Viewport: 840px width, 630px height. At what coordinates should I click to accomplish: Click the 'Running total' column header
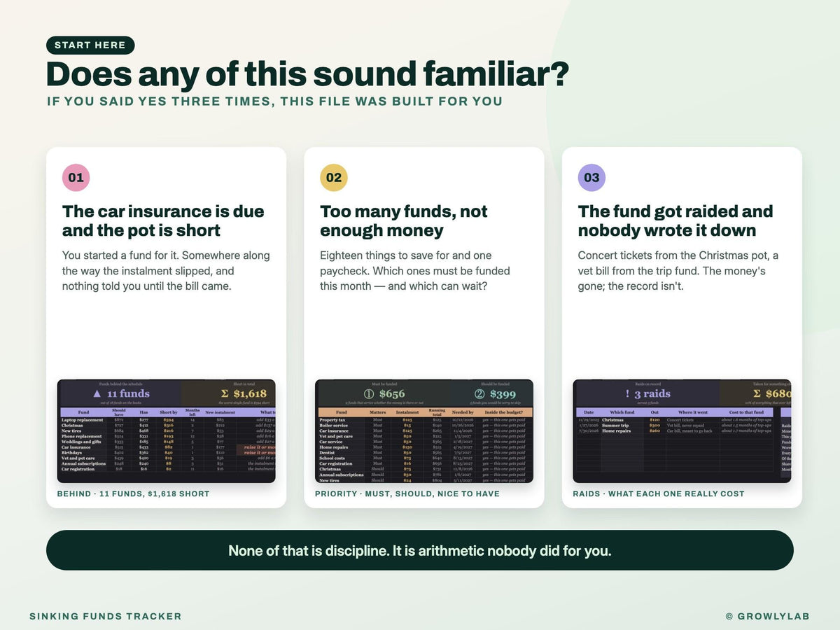coord(437,412)
